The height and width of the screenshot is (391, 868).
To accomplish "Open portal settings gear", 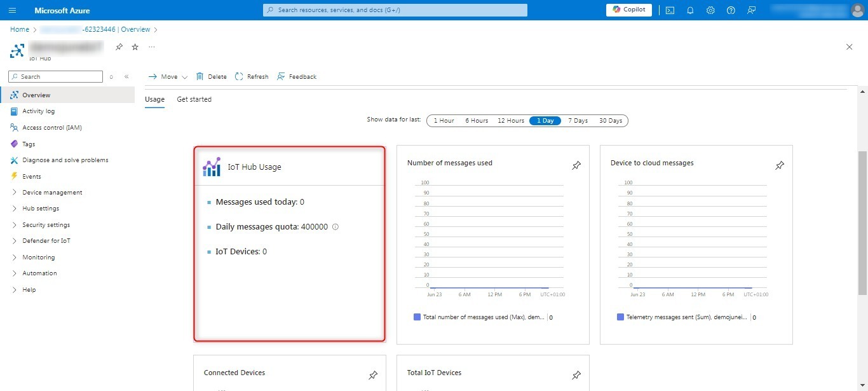I will (710, 10).
